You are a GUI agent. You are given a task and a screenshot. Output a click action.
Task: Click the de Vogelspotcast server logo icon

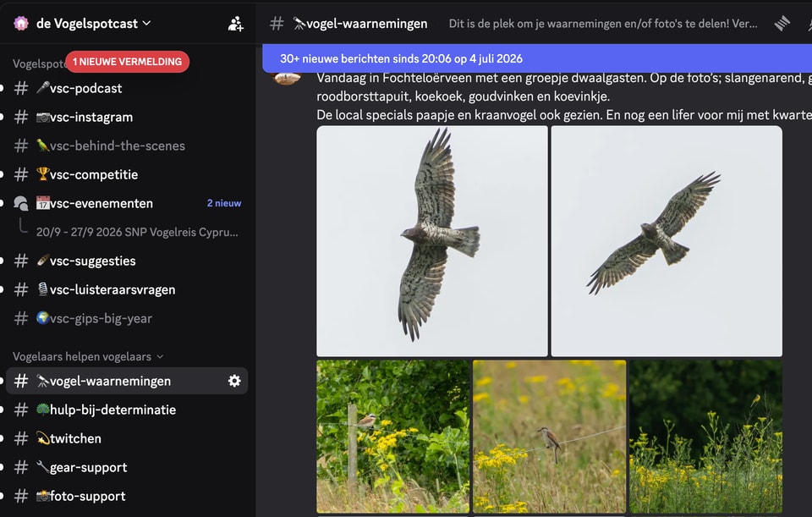[x=21, y=24]
